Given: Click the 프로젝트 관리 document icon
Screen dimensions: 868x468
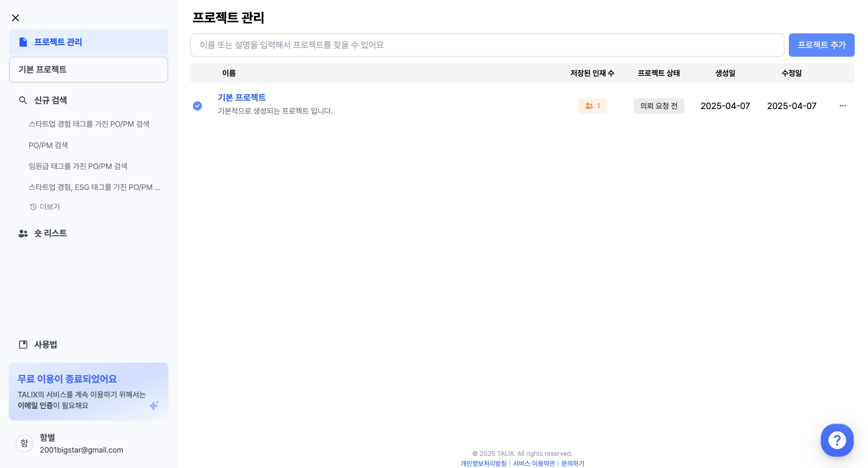Looking at the screenshot, I should (23, 42).
